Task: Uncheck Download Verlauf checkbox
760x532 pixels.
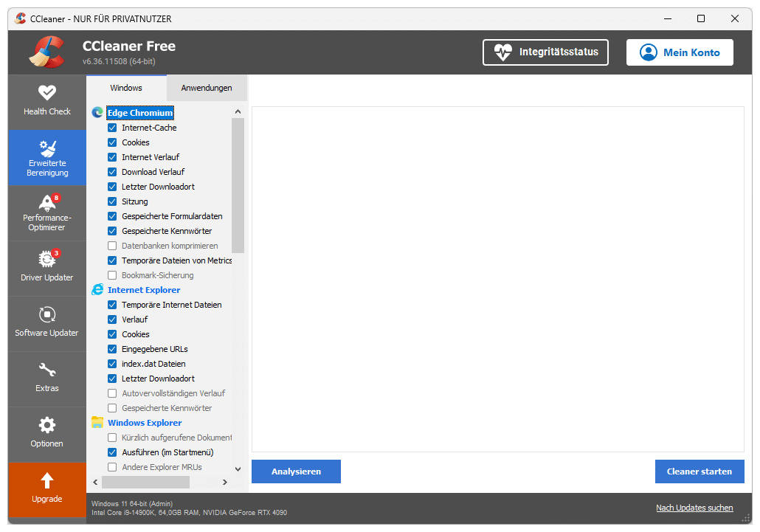Action: point(112,171)
